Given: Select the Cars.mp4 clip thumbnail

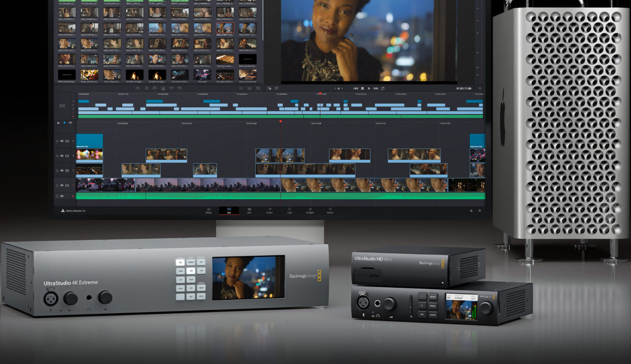Looking at the screenshot, I should click(x=202, y=75).
